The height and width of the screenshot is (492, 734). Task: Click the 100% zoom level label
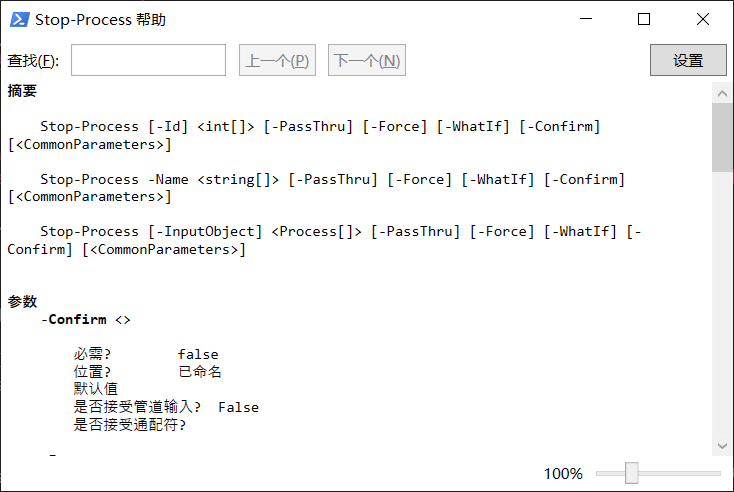point(563,473)
